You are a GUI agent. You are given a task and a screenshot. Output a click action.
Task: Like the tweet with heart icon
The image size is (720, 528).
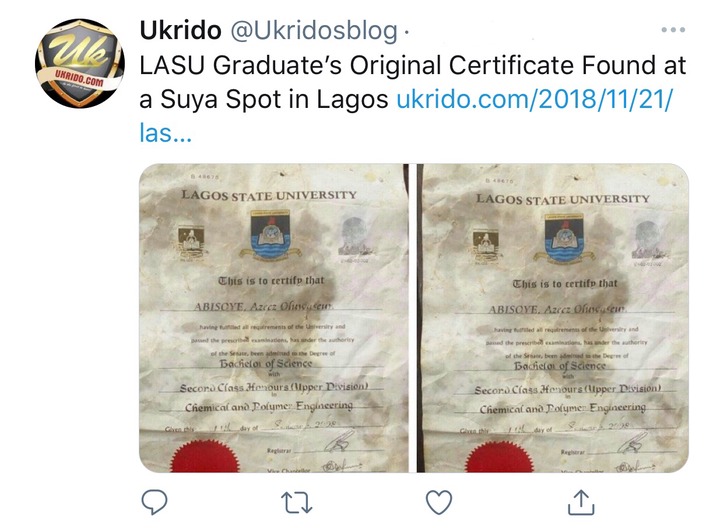[439, 502]
